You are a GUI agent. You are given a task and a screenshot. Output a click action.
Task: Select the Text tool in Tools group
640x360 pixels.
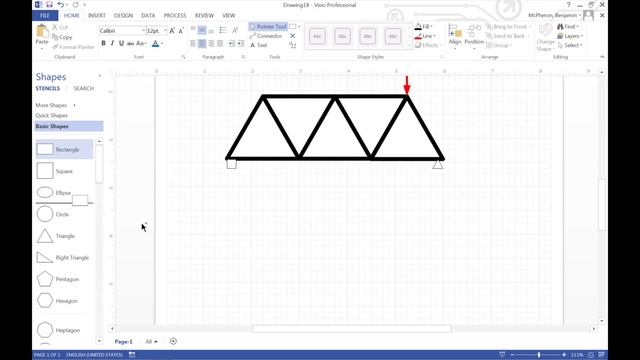pos(258,45)
